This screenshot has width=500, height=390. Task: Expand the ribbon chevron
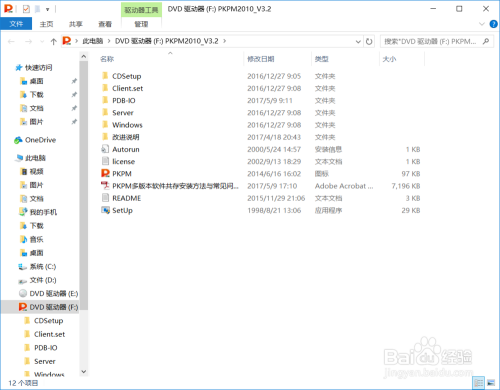482,24
